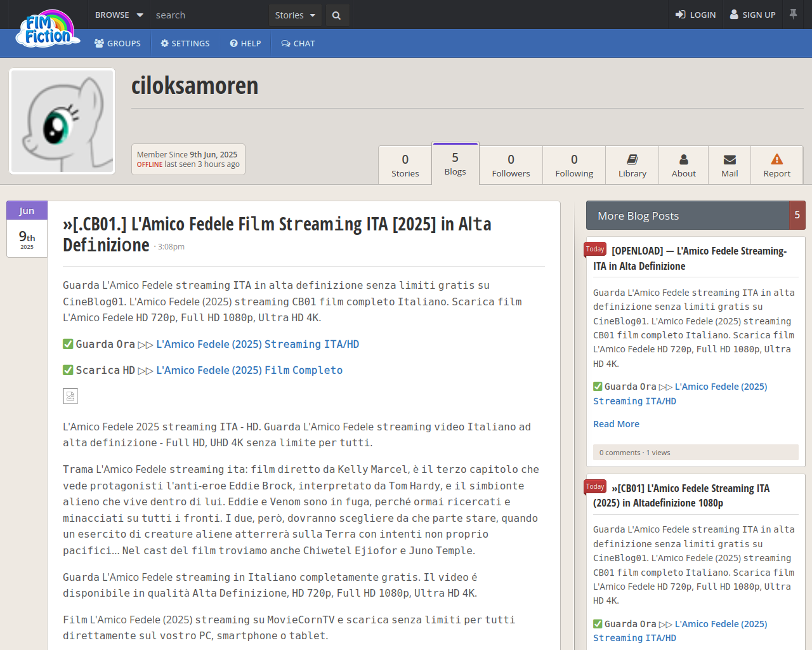Viewport: 812px width, 650px height.
Task: Open the FIMFiction logo home link
Action: tap(48, 29)
